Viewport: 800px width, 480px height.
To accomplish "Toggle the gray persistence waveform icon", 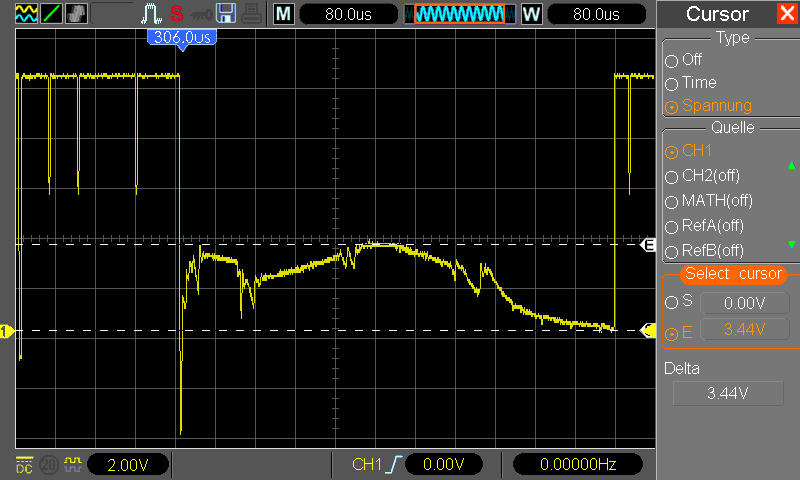I will tap(76, 14).
